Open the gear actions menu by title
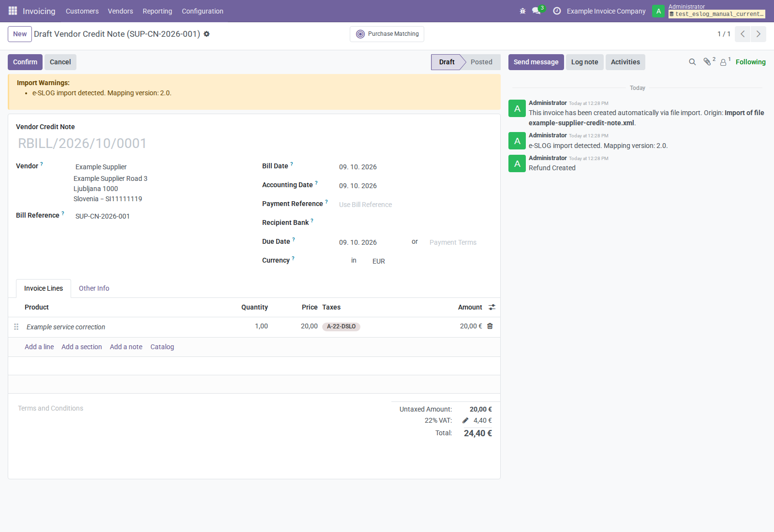The height and width of the screenshot is (532, 774). point(207,34)
